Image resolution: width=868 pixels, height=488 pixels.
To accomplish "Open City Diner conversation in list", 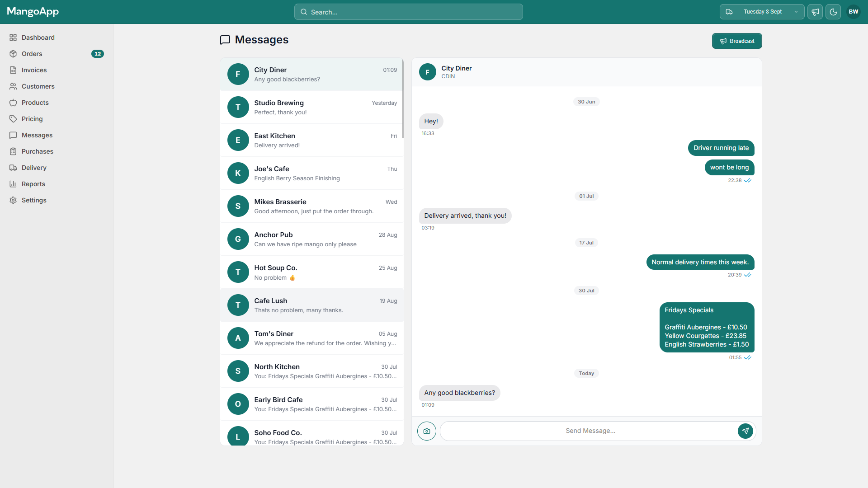I will point(311,74).
